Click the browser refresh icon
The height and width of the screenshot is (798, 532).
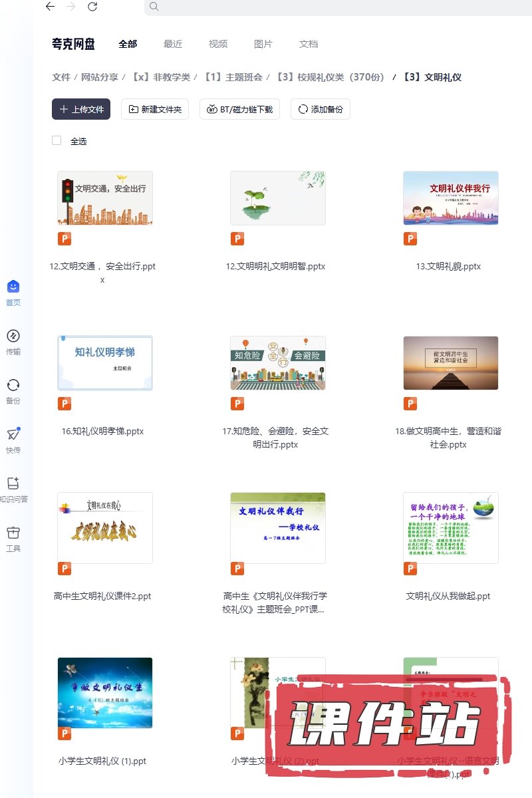tap(92, 7)
